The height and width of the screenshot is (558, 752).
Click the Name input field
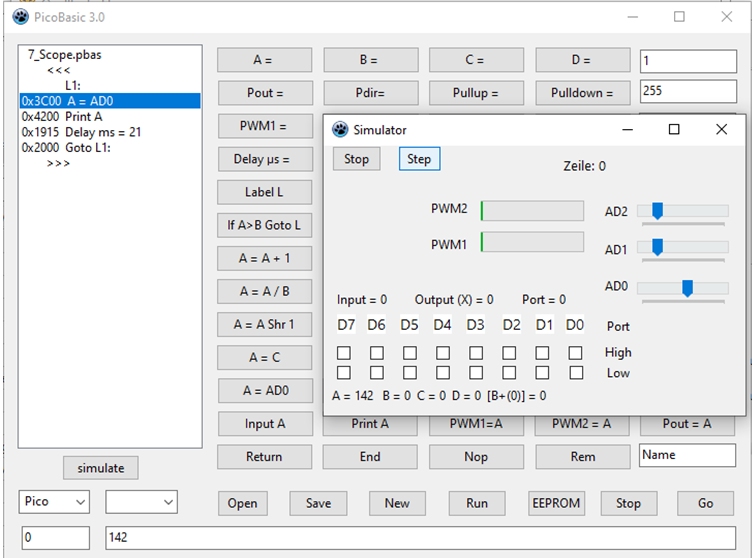[687, 455]
